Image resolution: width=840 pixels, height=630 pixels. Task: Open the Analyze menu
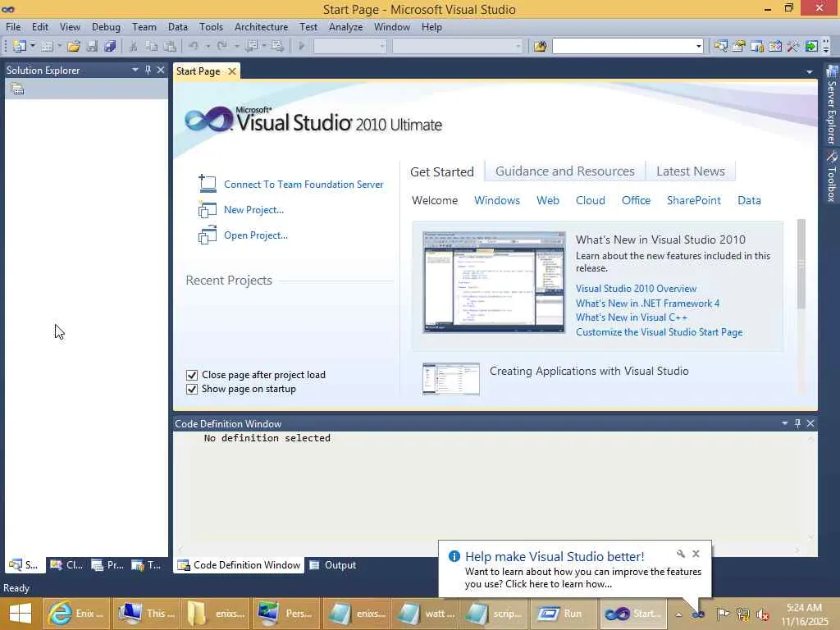click(x=345, y=27)
